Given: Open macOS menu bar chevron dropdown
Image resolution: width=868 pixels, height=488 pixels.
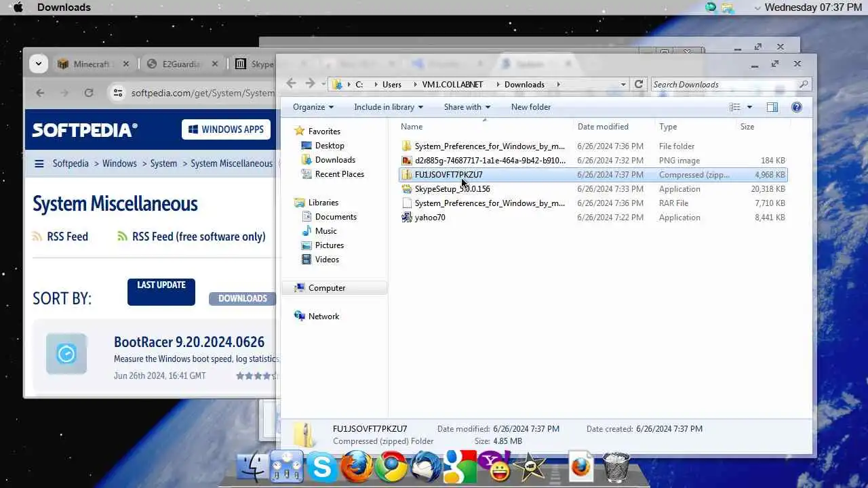Looking at the screenshot, I should pos(757,8).
